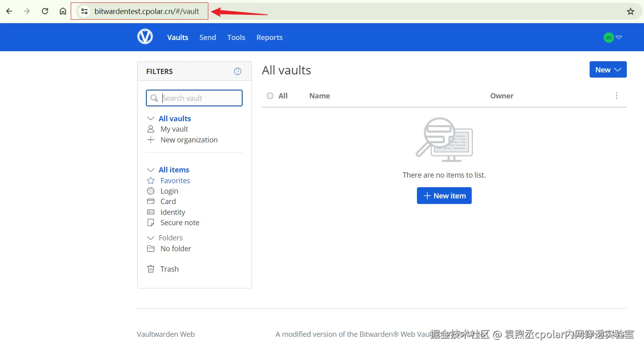
Task: Click the Favorites star icon
Action: (151, 180)
